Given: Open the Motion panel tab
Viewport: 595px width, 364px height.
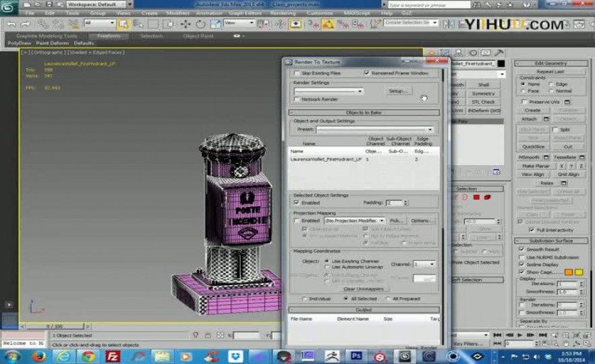Looking at the screenshot, I should [x=473, y=53].
